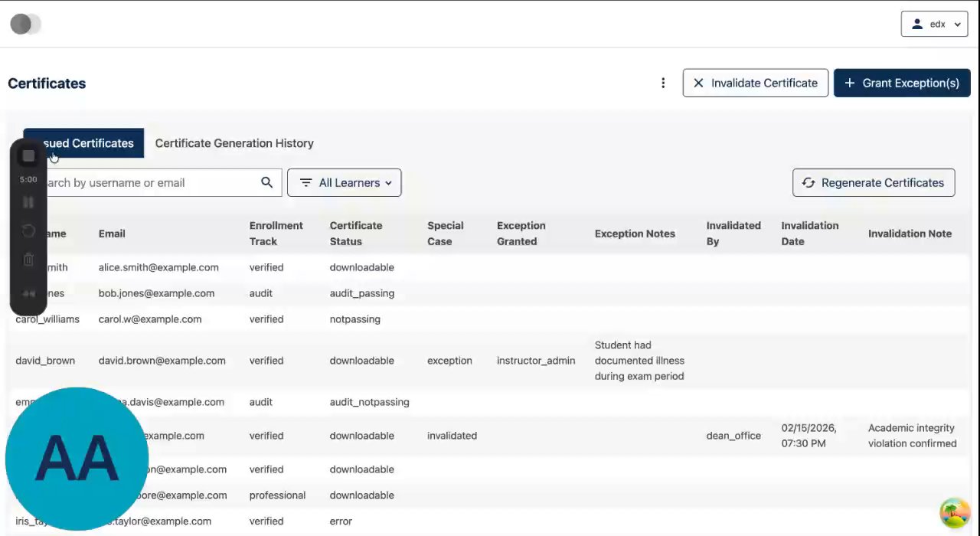Viewport: 980px width, 536px height.
Task: Switch to Certificate Generation History tab
Action: point(234,143)
